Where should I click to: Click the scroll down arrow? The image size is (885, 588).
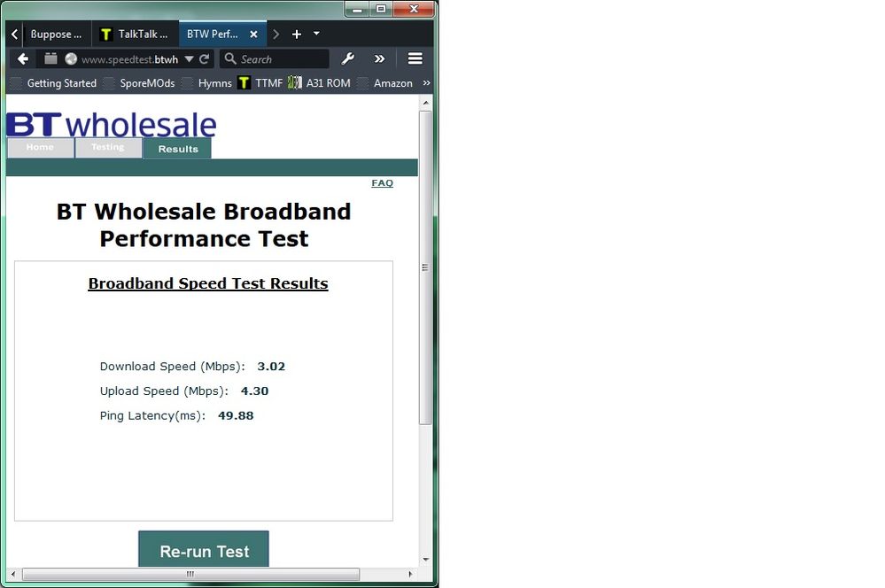[425, 560]
